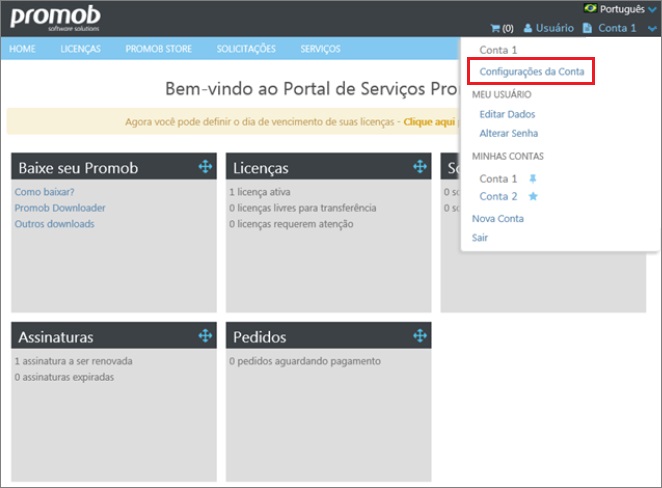The image size is (662, 488).
Task: Click '0 assinaturas expiradas'
Action: coord(64,377)
